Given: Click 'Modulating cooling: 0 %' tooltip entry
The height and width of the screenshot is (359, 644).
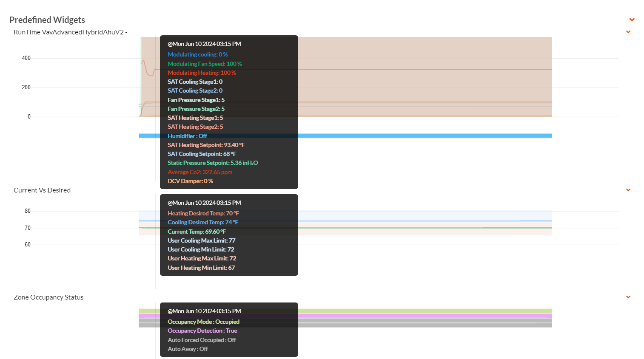Looking at the screenshot, I should 198,54.
